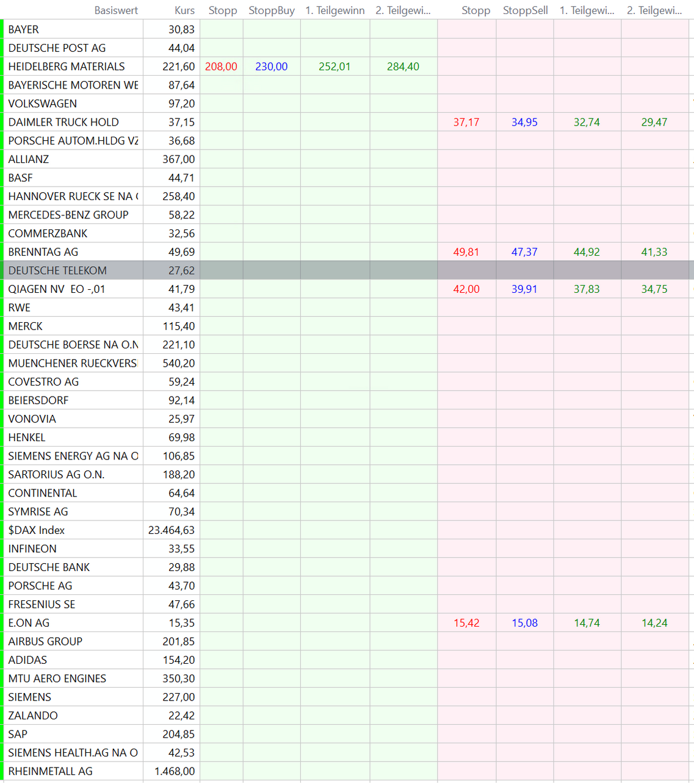
Task: Click the green Teilgewinn value 284,40
Action: (403, 67)
